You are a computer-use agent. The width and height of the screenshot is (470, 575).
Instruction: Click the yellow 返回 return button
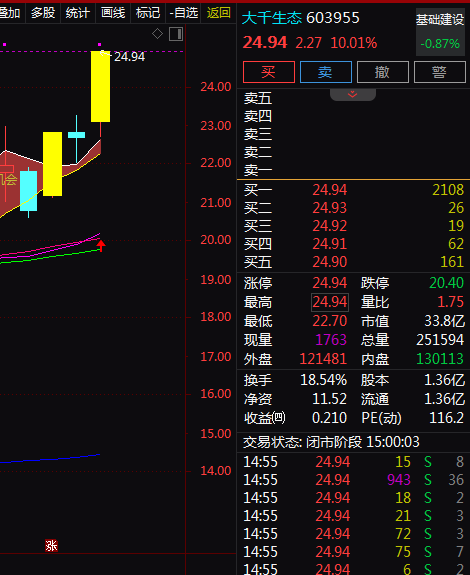pyautogui.click(x=219, y=13)
